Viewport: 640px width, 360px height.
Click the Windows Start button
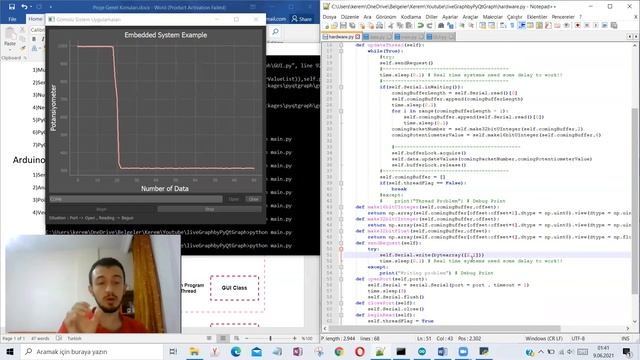tap(10, 351)
